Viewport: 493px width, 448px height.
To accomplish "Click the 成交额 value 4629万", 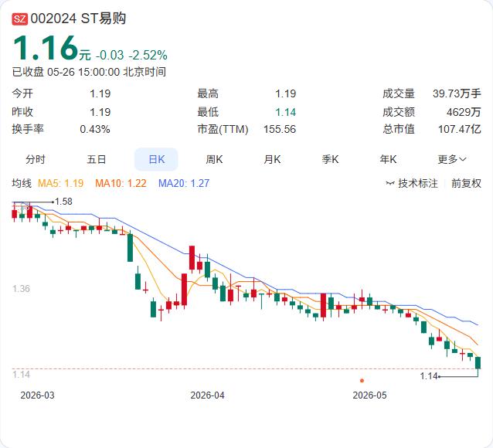I will 464,111.
